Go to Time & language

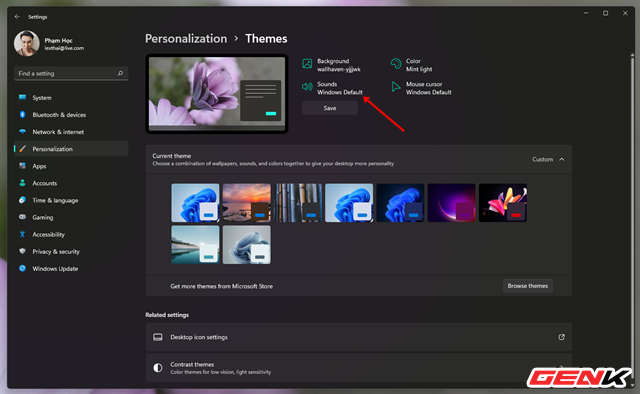coord(71,200)
